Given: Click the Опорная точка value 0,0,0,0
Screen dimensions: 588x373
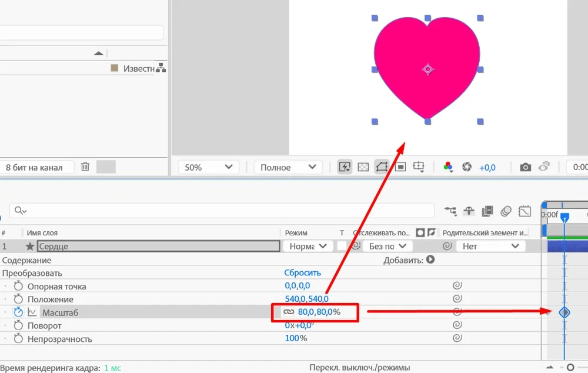Looking at the screenshot, I should (297, 285).
